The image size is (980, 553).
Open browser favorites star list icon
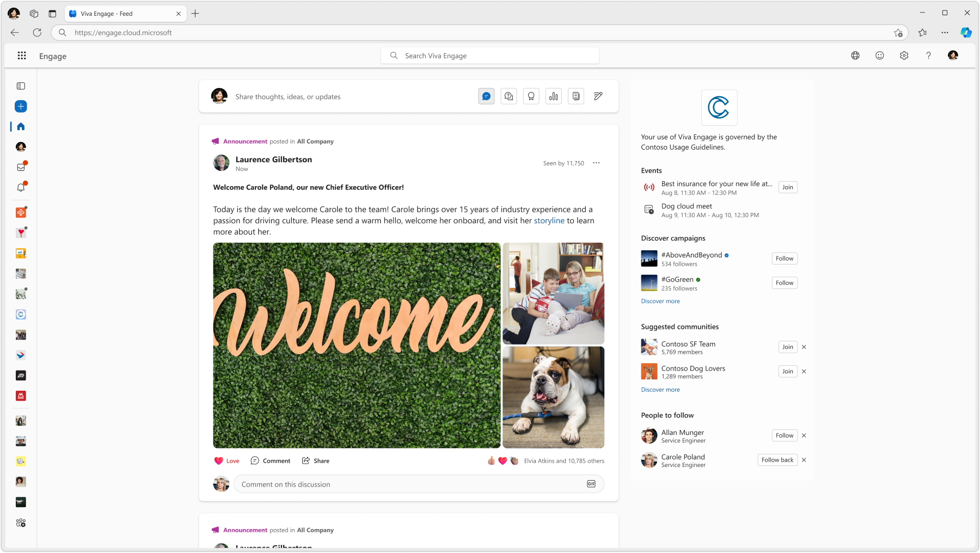click(x=922, y=33)
